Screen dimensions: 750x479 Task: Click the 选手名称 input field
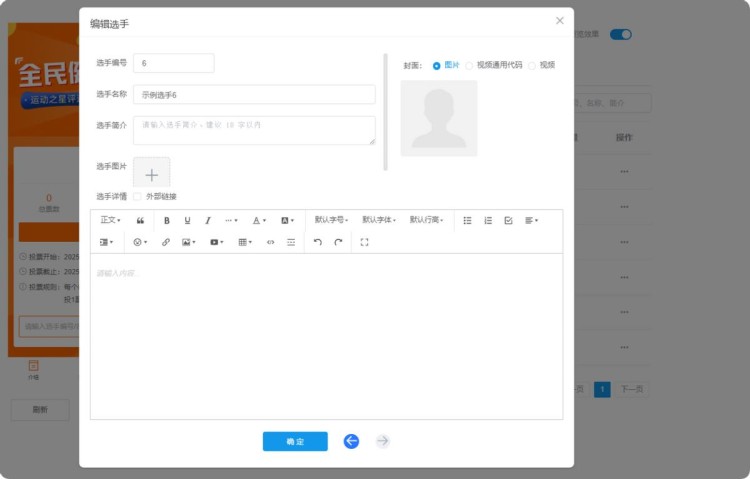coord(254,95)
